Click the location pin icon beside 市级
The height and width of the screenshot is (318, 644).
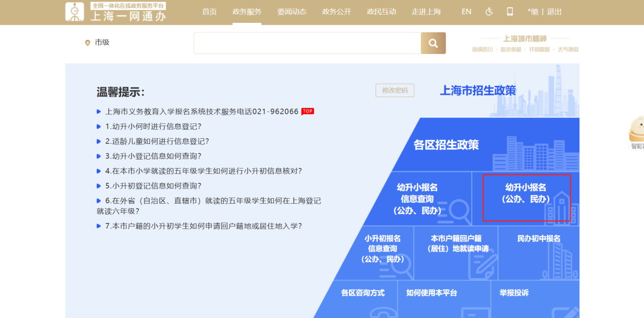point(87,43)
